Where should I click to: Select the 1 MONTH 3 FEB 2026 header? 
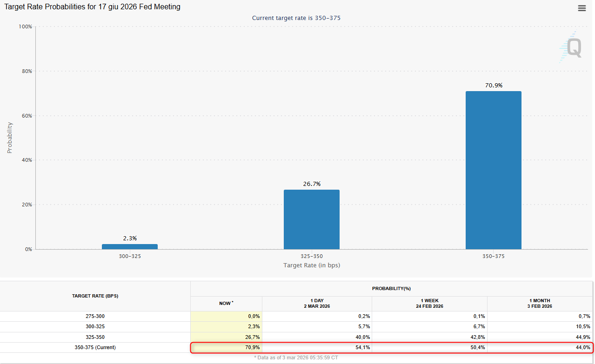tap(540, 304)
